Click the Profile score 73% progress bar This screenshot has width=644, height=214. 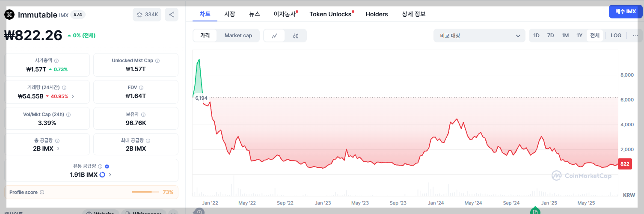tap(145, 192)
